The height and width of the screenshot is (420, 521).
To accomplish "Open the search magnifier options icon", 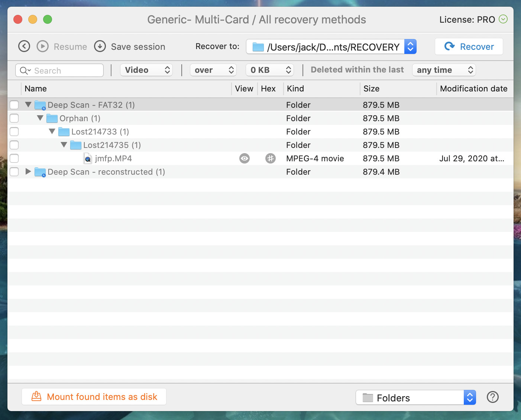I will click(x=25, y=70).
